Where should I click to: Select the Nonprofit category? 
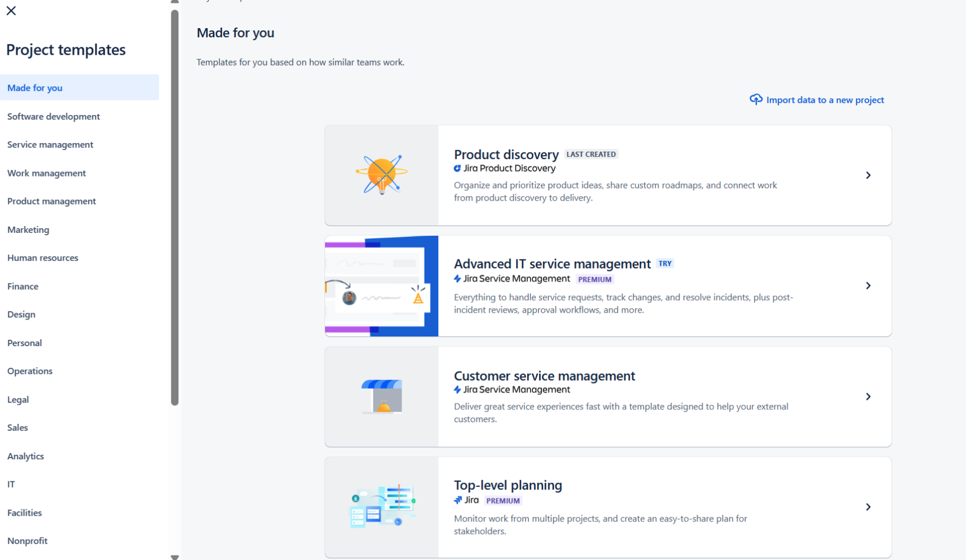79,541
